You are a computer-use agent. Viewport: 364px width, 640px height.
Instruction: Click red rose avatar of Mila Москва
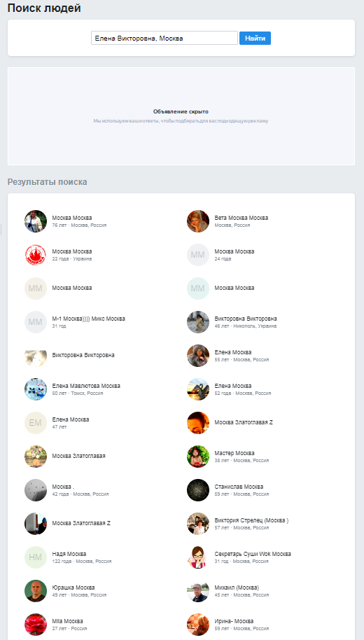tap(36, 625)
